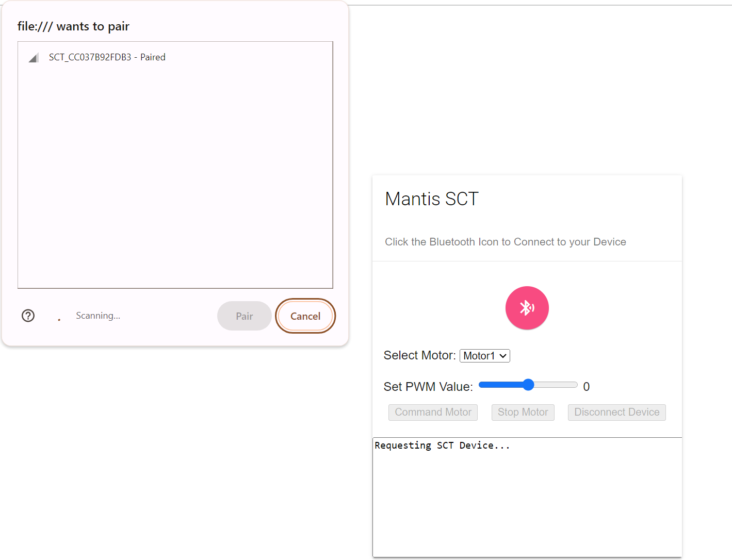Image resolution: width=732 pixels, height=560 pixels.
Task: Open the help question mark icon
Action: [x=28, y=316]
